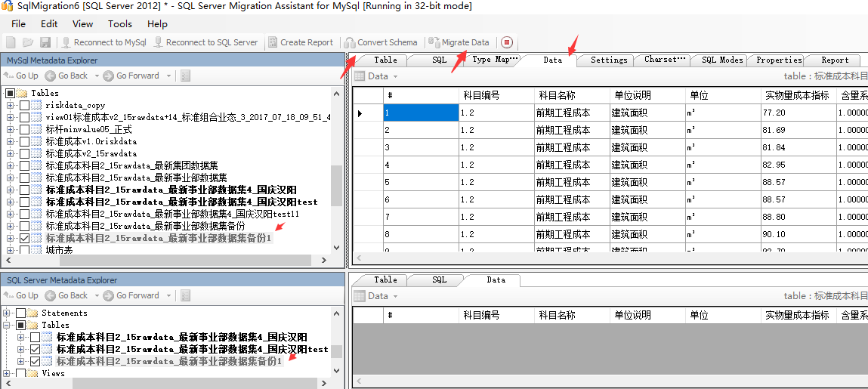
Task: Click the New Project toolbar icon
Action: 11,42
